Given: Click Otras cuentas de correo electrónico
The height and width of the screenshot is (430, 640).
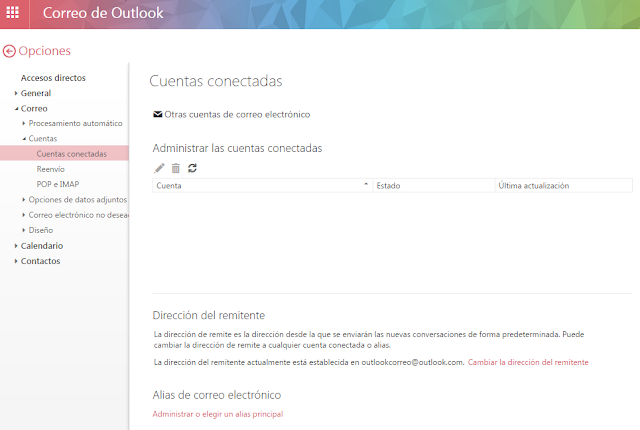Looking at the screenshot, I should [237, 115].
